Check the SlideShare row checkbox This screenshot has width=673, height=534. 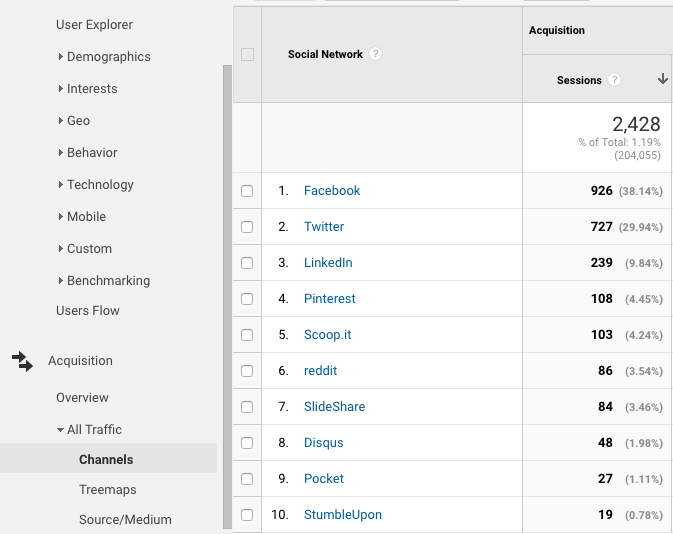click(247, 407)
